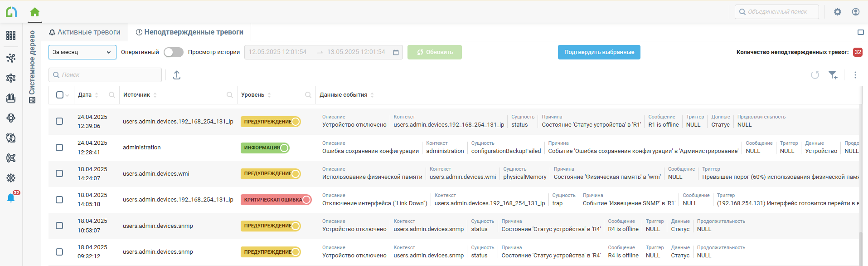Click Просмотр истории label
Viewport: 868px width, 266px height.
pos(214,52)
